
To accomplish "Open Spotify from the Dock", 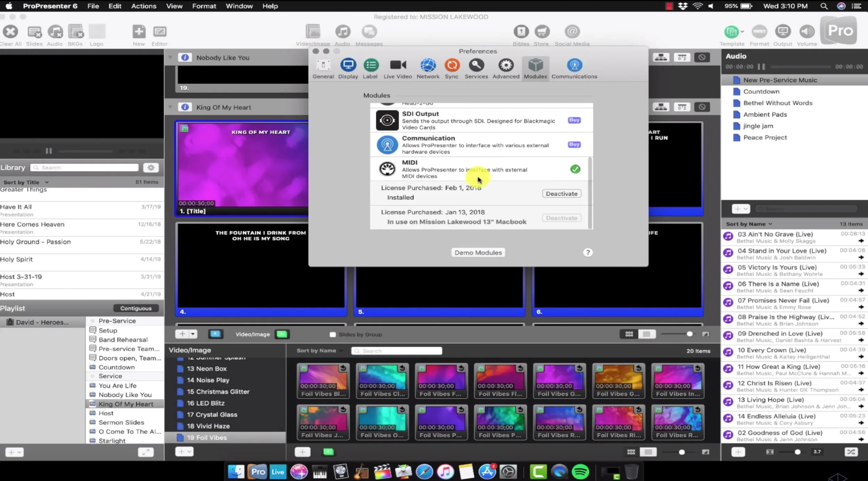I will click(580, 472).
